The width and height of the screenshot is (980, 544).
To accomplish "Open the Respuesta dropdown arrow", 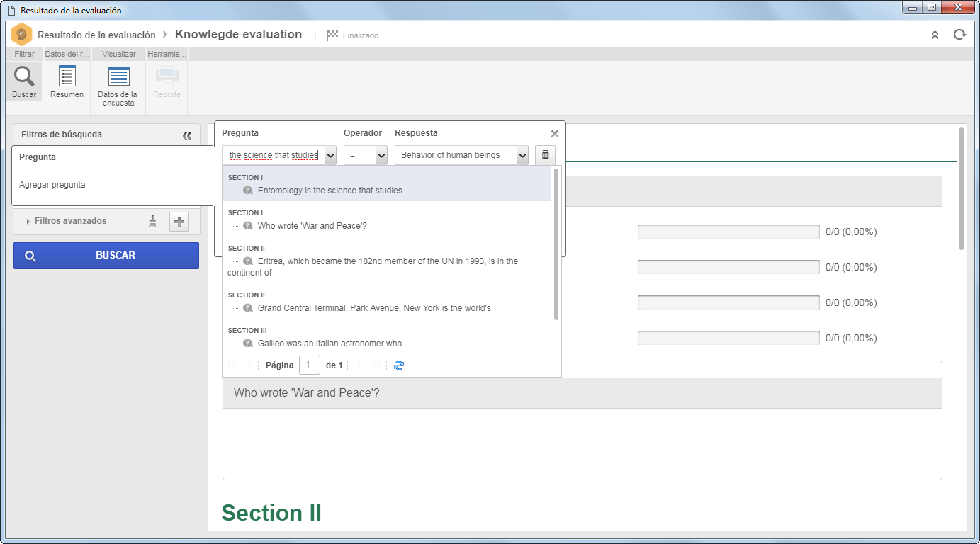I will [x=523, y=155].
